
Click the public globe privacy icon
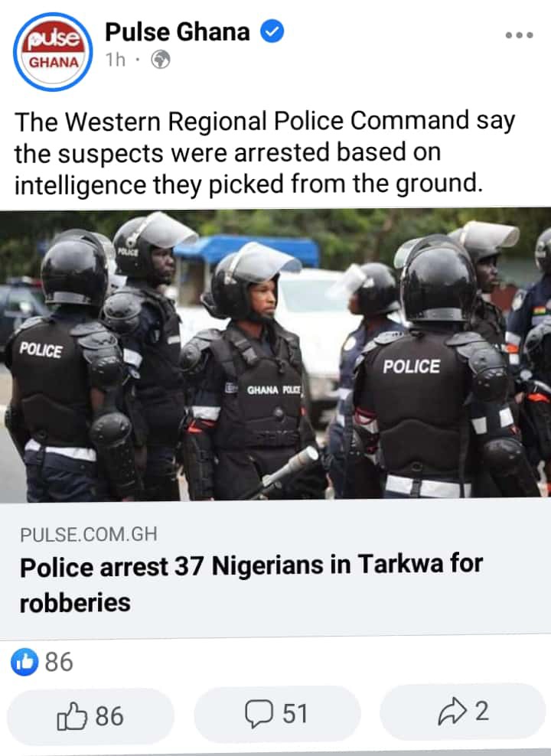161,60
